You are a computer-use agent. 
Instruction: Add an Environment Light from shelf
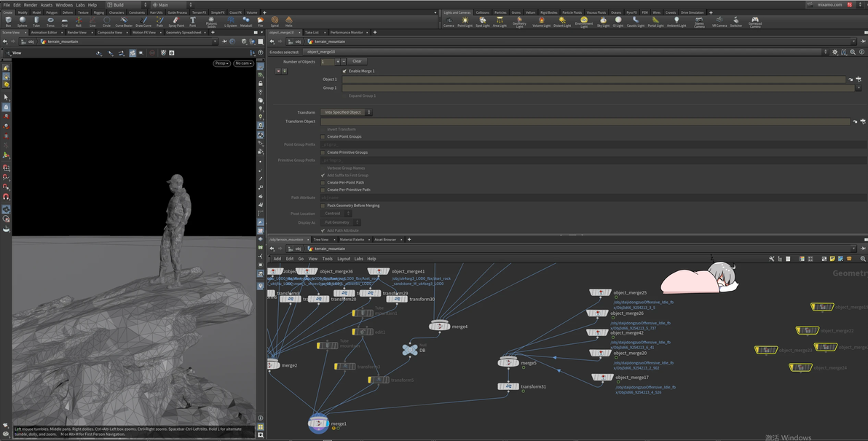(584, 21)
